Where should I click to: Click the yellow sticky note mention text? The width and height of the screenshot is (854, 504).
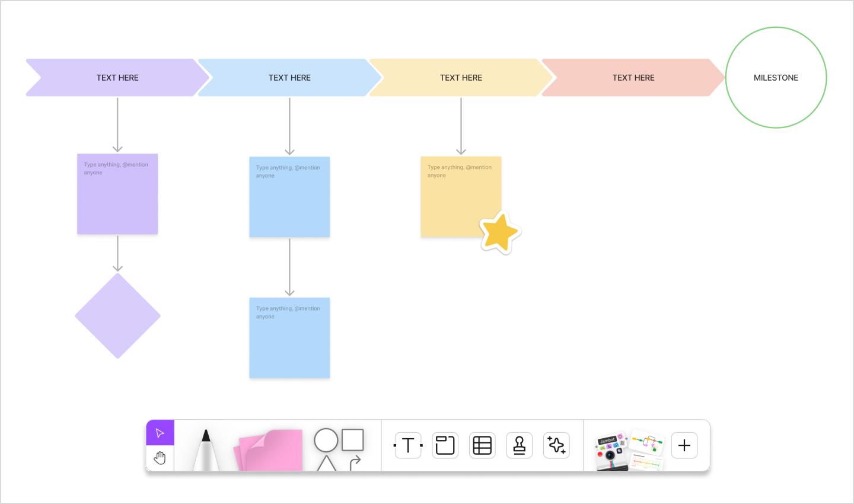[x=459, y=171]
